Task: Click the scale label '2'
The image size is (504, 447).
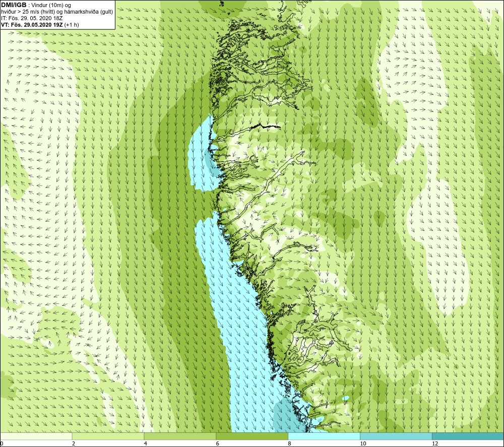Action: click(74, 443)
